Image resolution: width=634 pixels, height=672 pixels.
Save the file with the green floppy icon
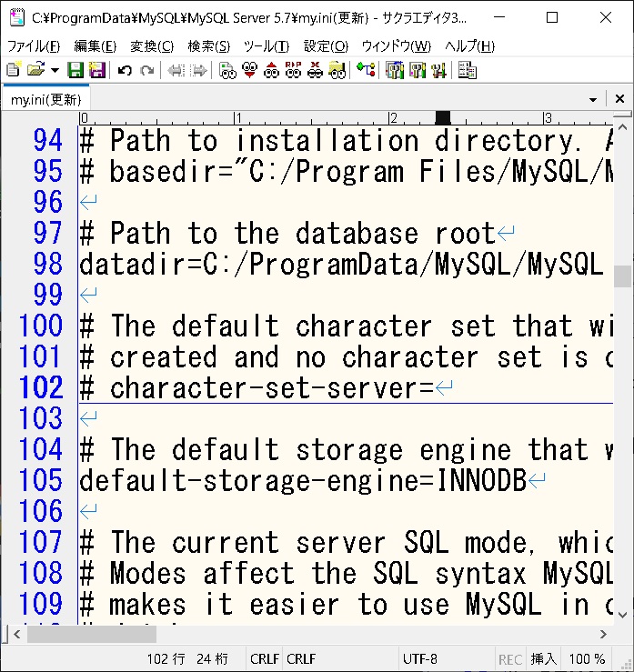coord(75,70)
